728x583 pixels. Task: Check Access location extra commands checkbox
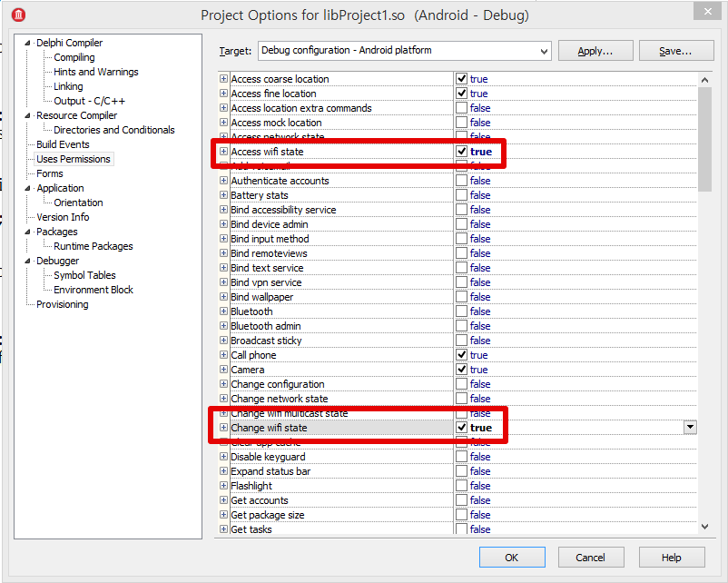click(461, 108)
